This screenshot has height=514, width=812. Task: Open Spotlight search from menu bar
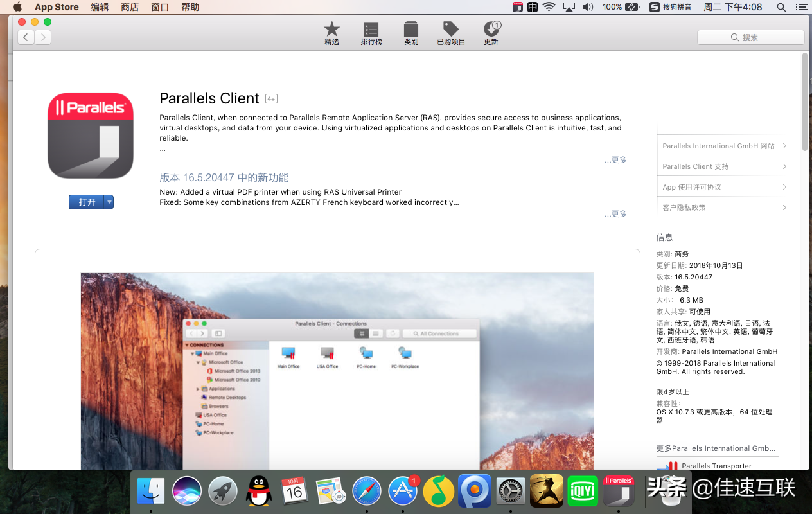pyautogui.click(x=781, y=7)
